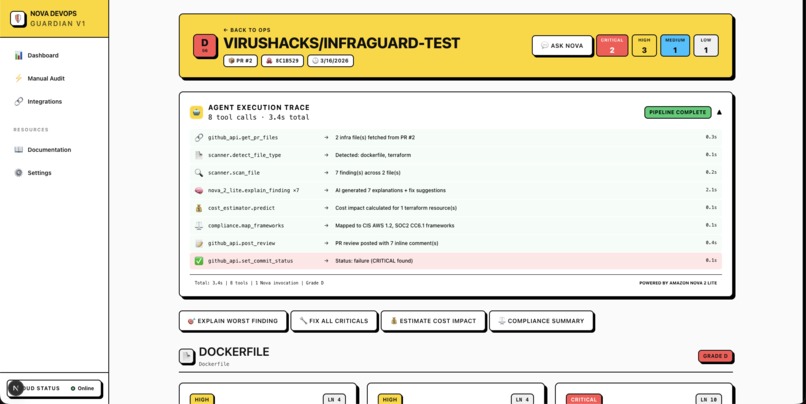Select the High count badge
This screenshot has height=404, width=806.
pos(644,45)
